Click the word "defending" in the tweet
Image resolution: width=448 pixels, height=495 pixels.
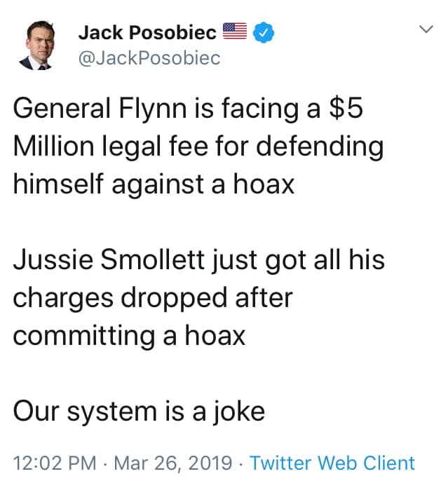pos(320,147)
